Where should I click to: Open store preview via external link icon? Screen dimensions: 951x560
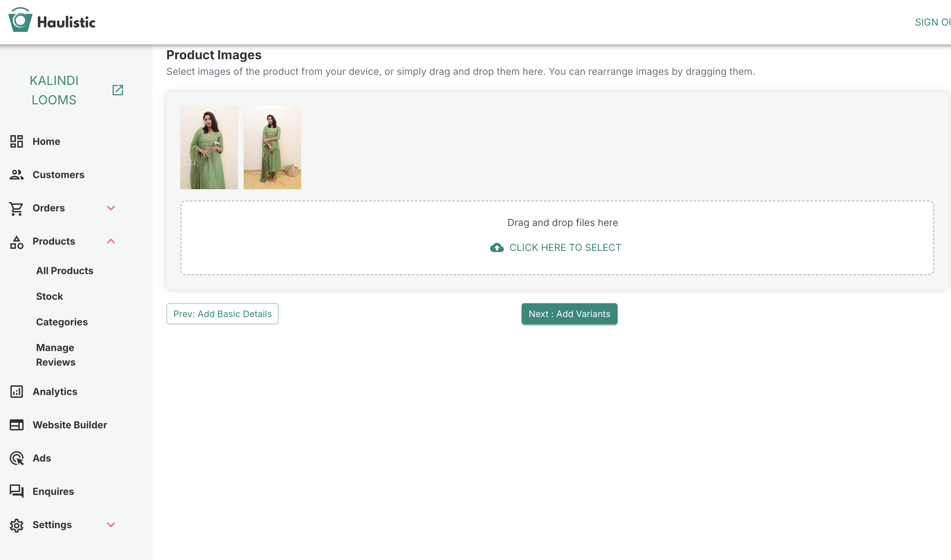tap(117, 90)
